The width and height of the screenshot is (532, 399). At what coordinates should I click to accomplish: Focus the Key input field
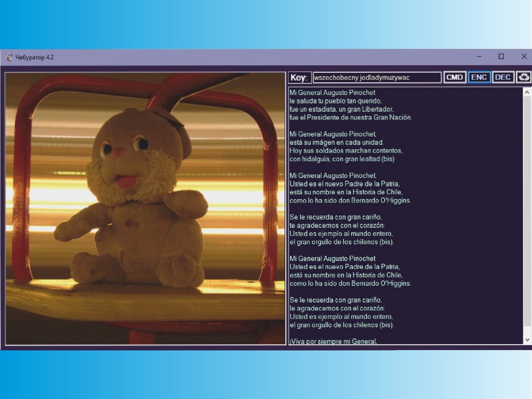coord(377,77)
